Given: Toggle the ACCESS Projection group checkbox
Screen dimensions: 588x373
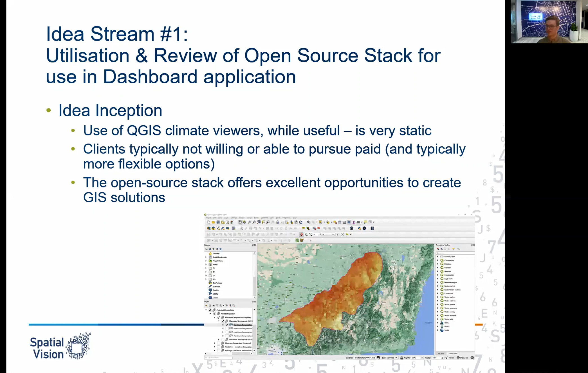Looking at the screenshot, I should [x=214, y=314].
